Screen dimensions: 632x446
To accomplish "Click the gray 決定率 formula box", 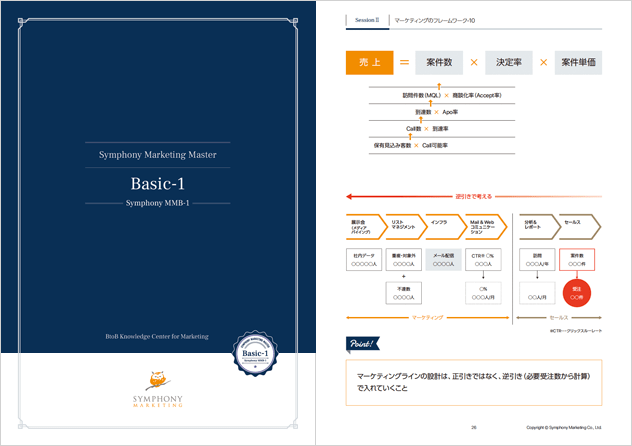I will pyautogui.click(x=509, y=62).
